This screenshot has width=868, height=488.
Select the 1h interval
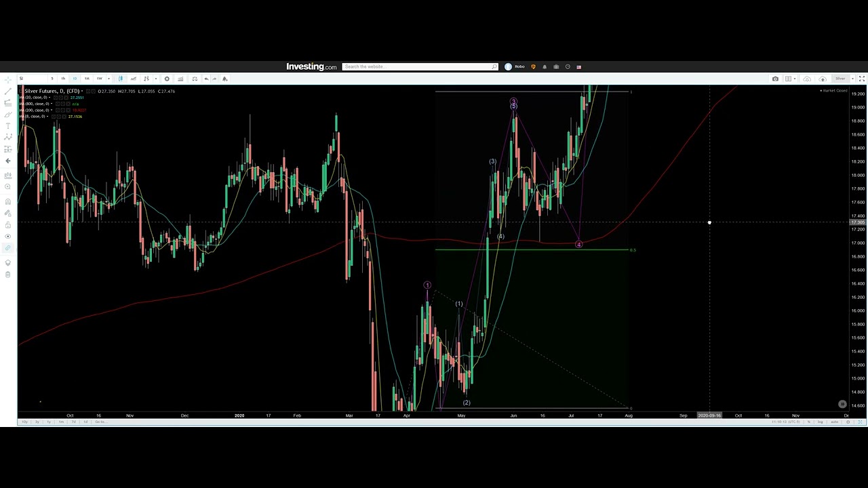tap(63, 79)
